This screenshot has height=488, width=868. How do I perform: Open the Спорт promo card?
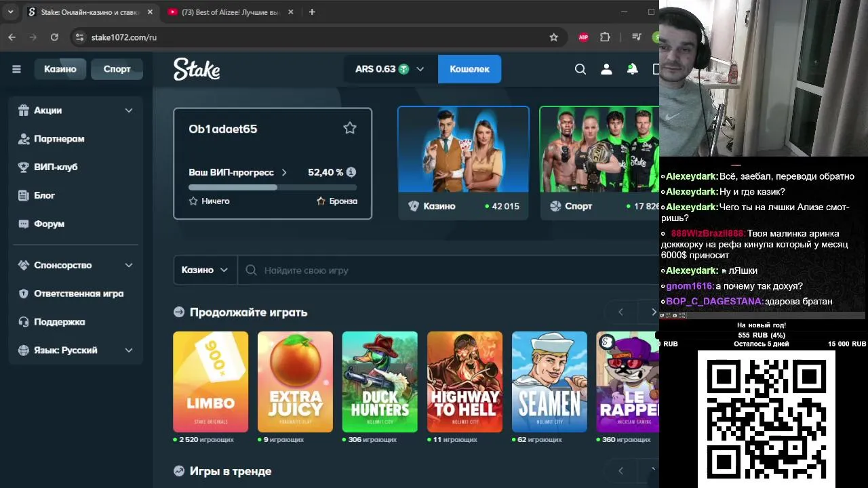coord(599,163)
